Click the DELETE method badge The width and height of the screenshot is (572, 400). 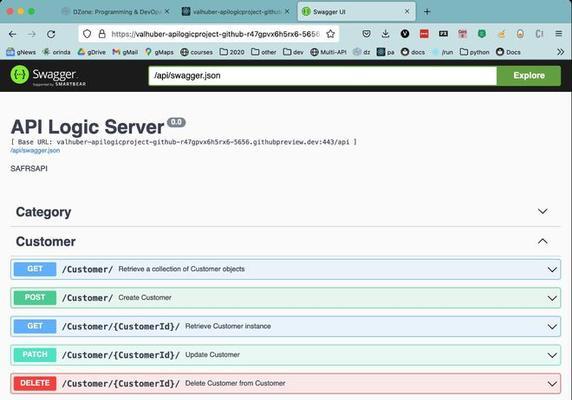pos(35,383)
